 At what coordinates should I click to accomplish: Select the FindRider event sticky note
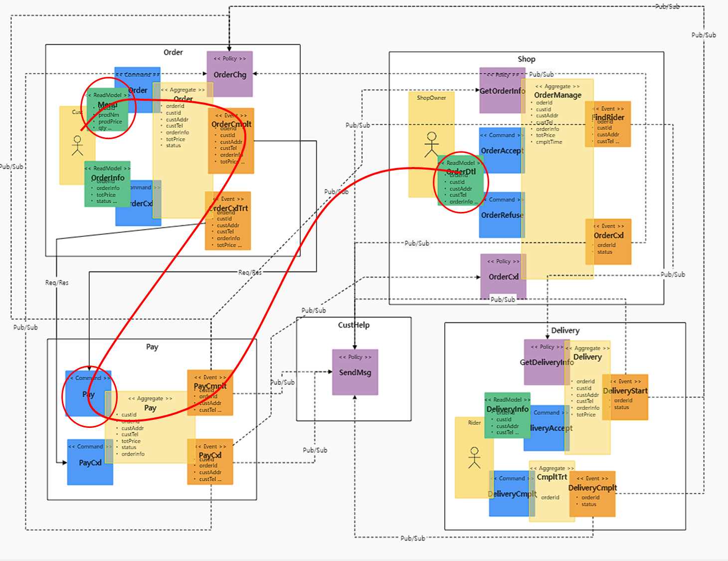click(608, 124)
